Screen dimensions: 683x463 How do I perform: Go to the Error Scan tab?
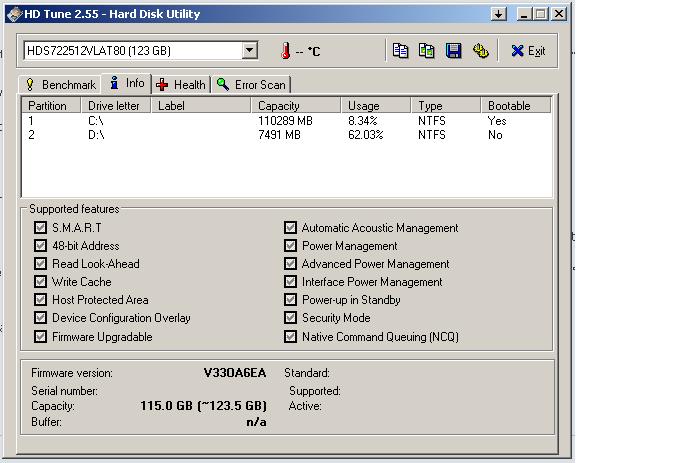click(251, 84)
